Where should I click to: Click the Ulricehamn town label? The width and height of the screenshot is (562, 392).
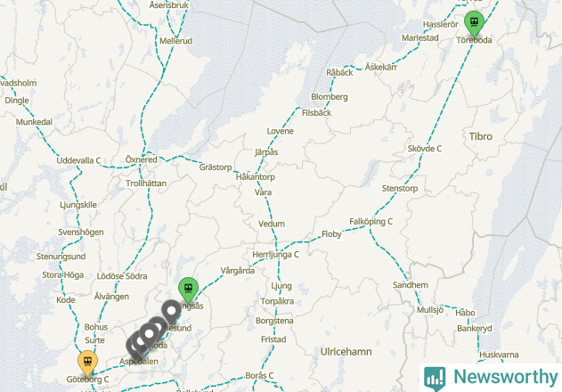346,352
